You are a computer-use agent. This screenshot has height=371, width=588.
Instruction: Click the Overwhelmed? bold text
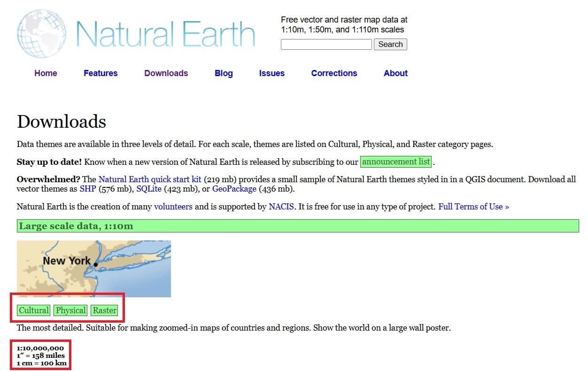pyautogui.click(x=48, y=179)
